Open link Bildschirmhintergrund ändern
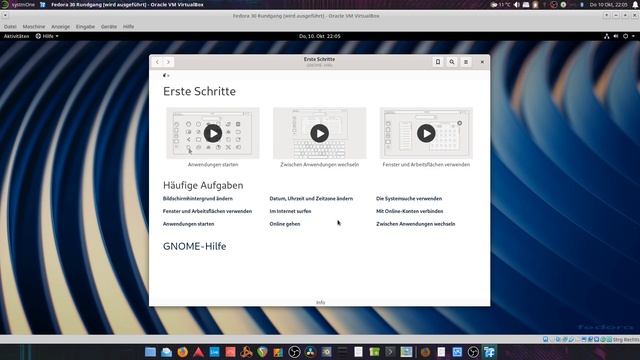This screenshot has height=360, width=640. [x=198, y=199]
